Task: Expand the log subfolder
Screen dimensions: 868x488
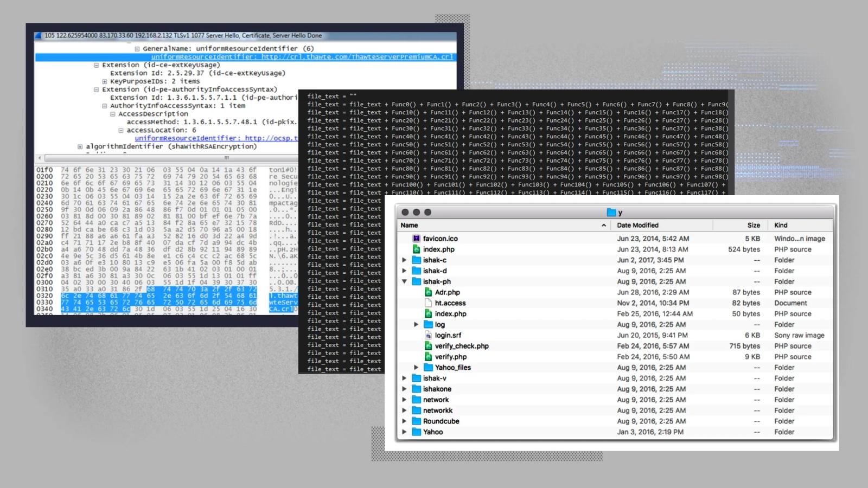Action: (x=416, y=324)
